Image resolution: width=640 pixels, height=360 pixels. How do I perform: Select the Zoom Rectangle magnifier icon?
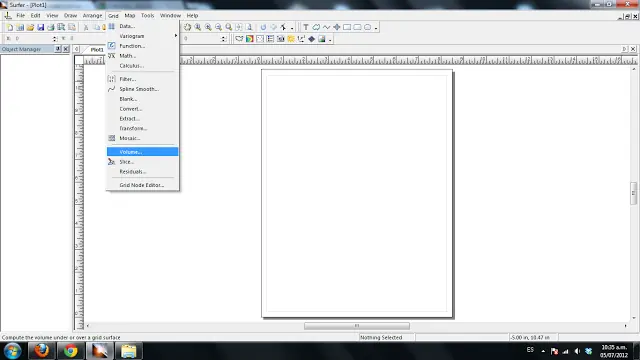point(229,27)
